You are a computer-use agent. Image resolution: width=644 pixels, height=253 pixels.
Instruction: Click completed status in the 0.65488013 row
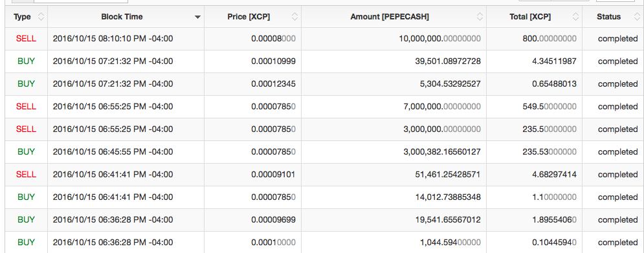click(x=617, y=83)
